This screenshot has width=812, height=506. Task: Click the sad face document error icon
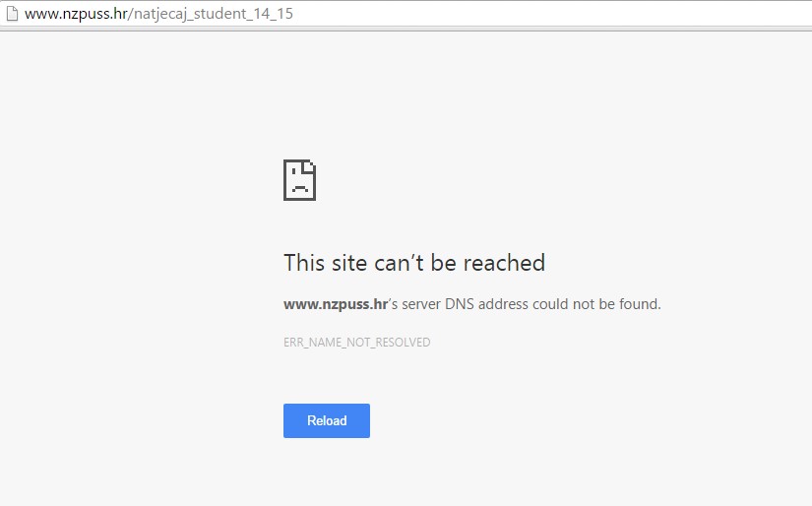(x=299, y=180)
